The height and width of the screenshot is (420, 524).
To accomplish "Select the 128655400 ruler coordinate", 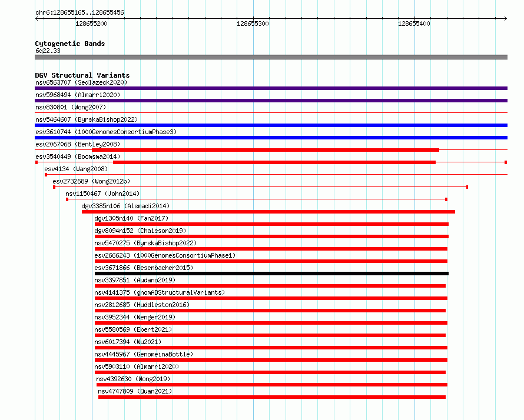I will coord(414,24).
